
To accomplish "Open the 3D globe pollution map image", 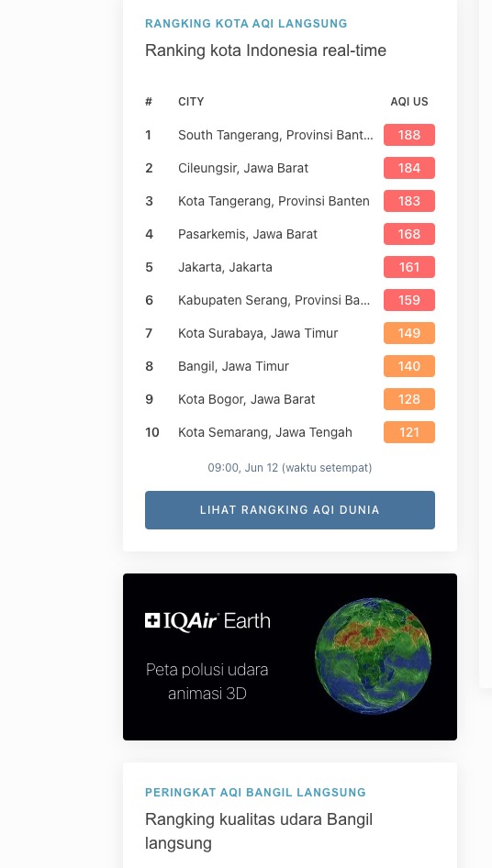I will pos(373,656).
